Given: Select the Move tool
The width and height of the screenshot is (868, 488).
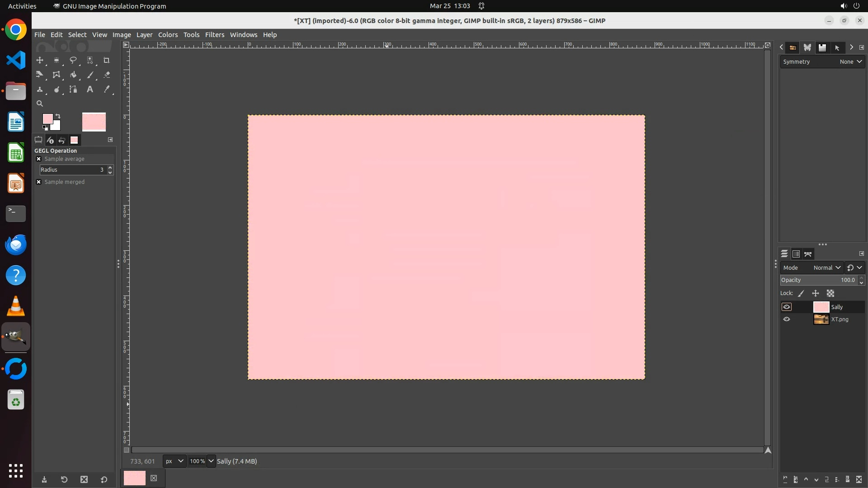Looking at the screenshot, I should (x=40, y=60).
